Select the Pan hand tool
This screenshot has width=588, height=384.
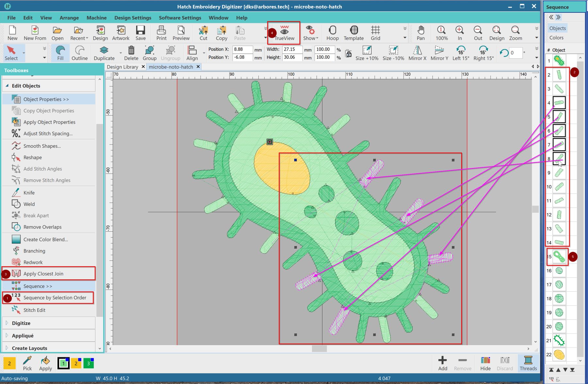pyautogui.click(x=421, y=33)
